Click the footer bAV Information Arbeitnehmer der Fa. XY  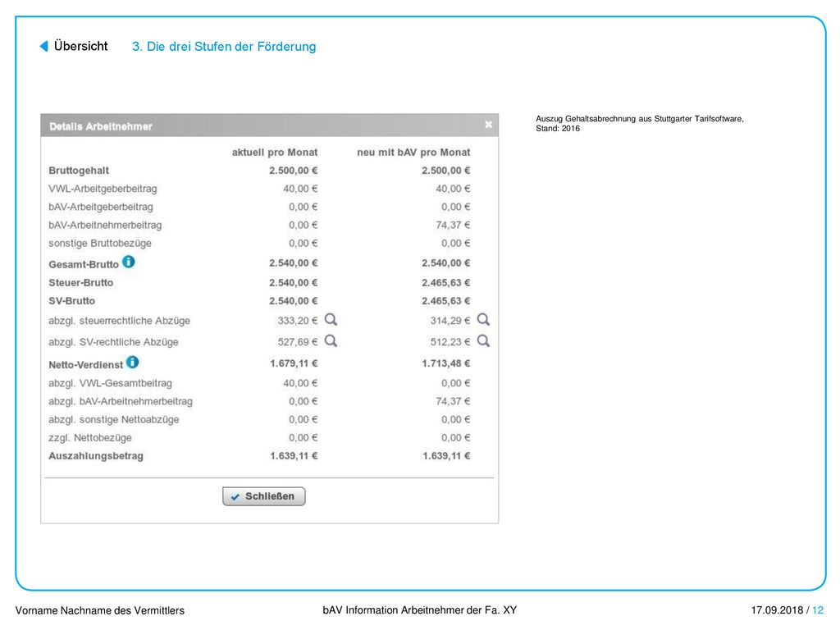point(419,609)
